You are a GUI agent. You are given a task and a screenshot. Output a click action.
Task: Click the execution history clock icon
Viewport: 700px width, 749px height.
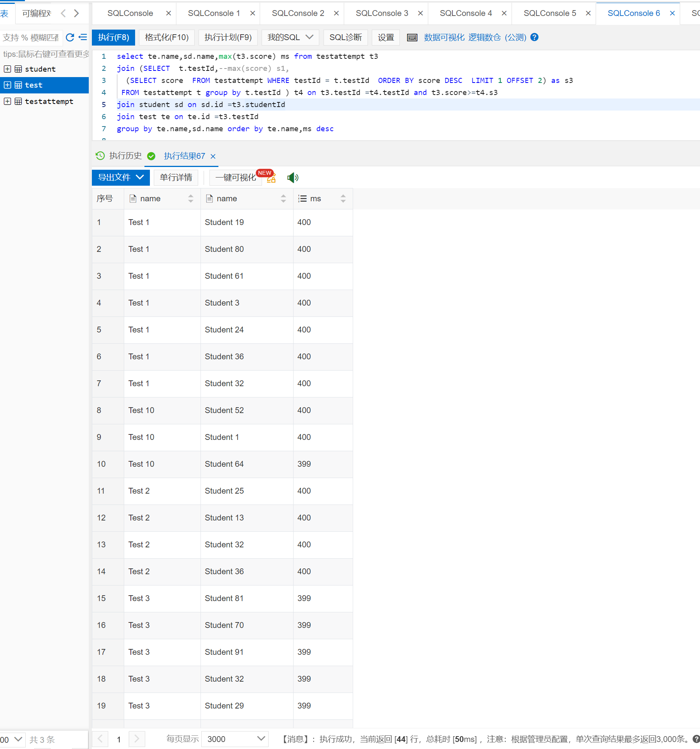coord(100,156)
